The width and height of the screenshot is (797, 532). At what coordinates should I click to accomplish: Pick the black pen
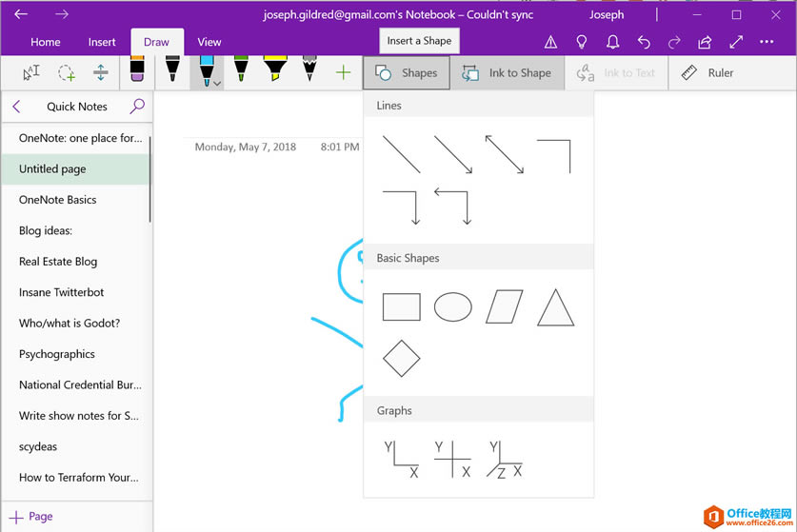point(172,69)
